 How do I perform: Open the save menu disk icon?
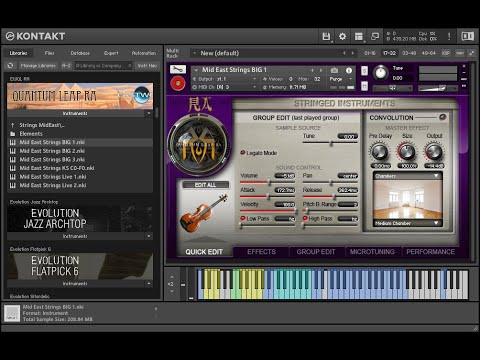(x=326, y=36)
